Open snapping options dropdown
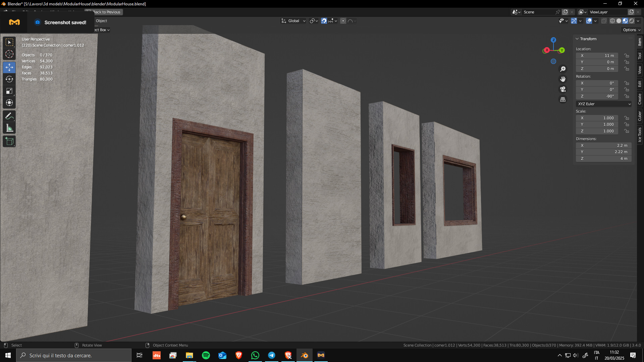The width and height of the screenshot is (644, 362). 333,21
